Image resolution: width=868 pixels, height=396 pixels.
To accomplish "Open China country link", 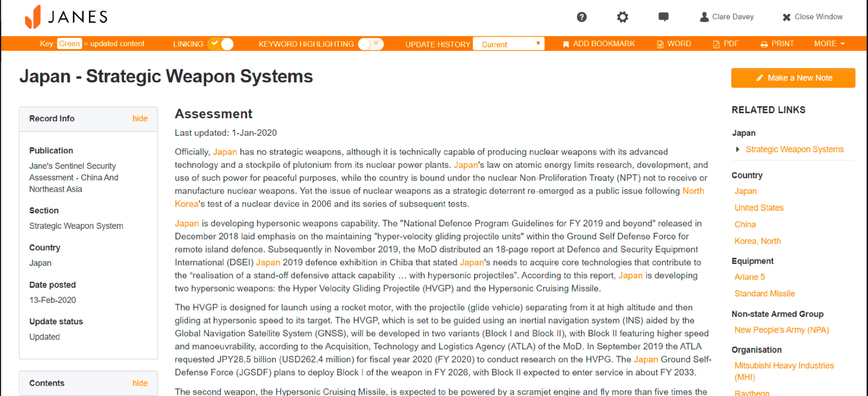I will (745, 224).
